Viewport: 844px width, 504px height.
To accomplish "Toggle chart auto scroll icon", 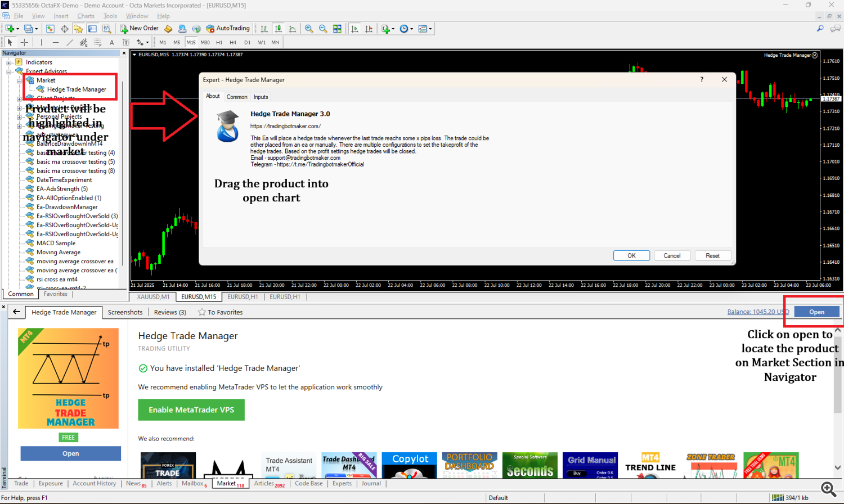I will [x=354, y=29].
